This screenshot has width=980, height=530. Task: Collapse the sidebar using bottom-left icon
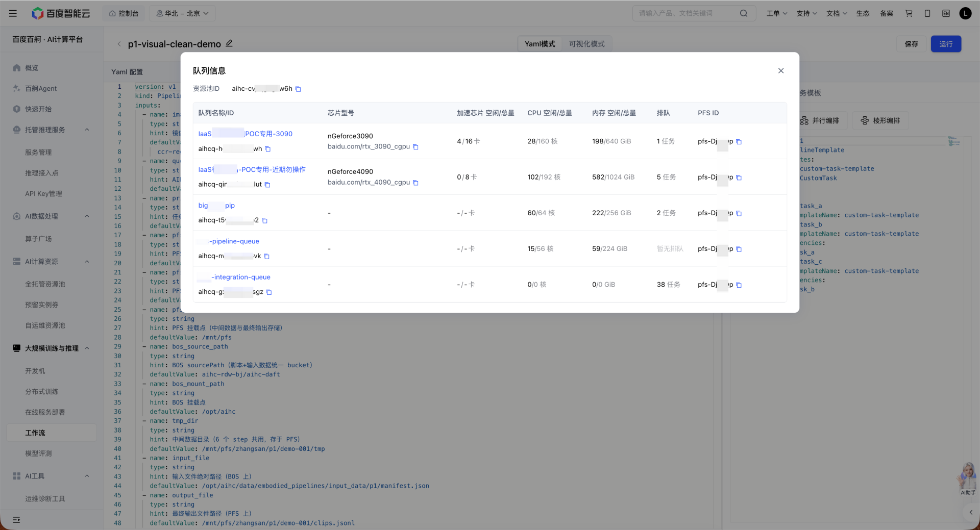click(16, 520)
